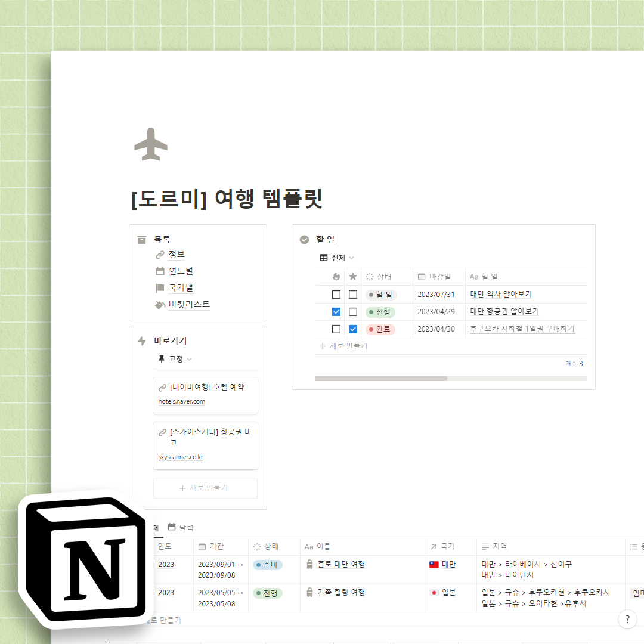Click the luggage icon next to 가족 힐링 여행
Image resolution: width=644 pixels, height=644 pixels.
tap(310, 592)
